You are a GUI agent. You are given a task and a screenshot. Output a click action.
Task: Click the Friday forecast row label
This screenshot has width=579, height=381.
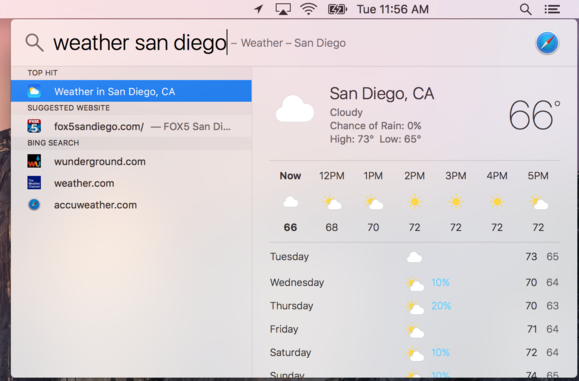284,329
